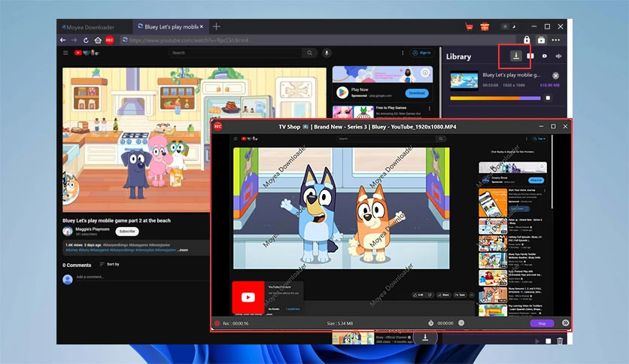Click the YouTube Premium promo red logo

(248, 297)
